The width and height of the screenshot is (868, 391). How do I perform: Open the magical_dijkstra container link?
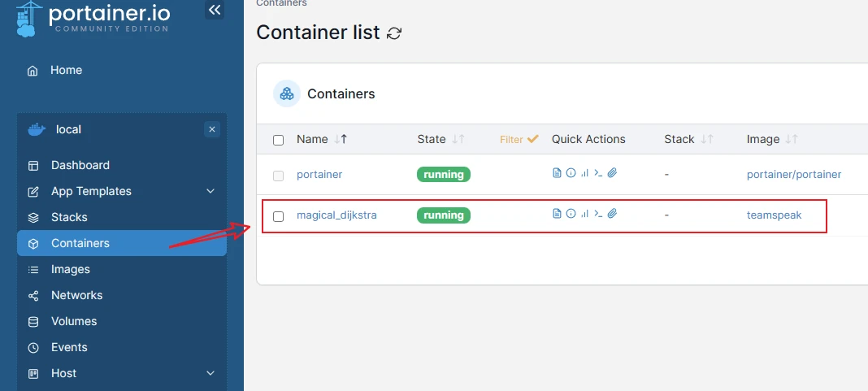coord(336,215)
